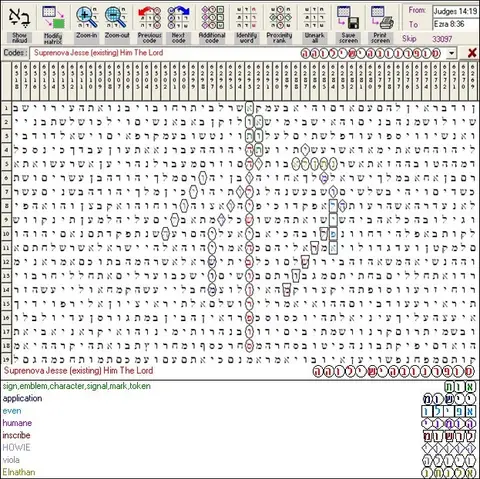Expand the Codes dropdown arrow
Image resolution: width=480 pixels, height=479 pixels.
coord(452,53)
